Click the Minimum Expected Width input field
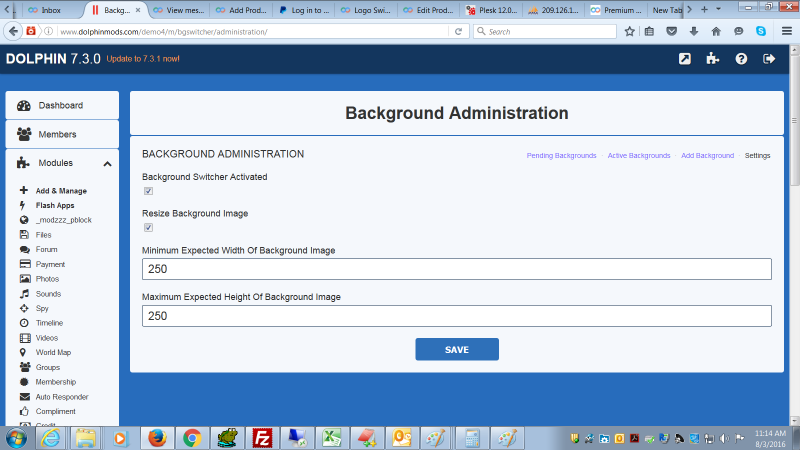 tap(457, 269)
